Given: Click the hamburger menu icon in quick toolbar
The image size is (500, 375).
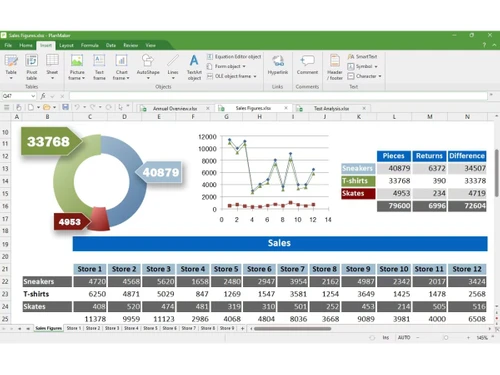Looking at the screenshot, I should (x=6, y=107).
